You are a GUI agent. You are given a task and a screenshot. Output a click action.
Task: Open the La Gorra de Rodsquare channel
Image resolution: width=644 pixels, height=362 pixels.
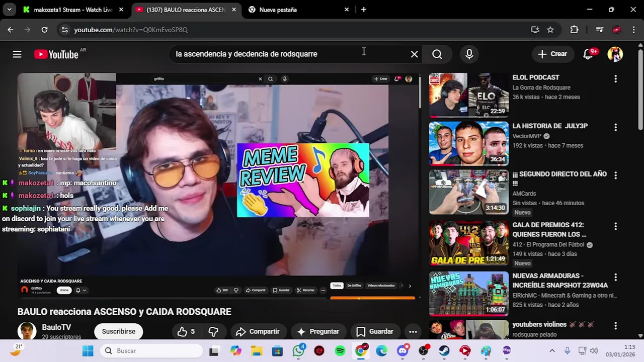tap(541, 87)
